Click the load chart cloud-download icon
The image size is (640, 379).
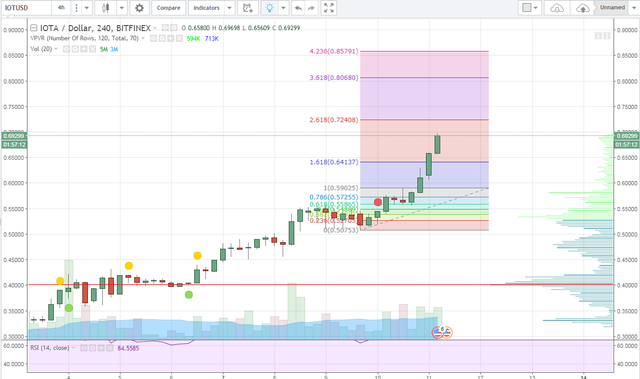pos(557,8)
